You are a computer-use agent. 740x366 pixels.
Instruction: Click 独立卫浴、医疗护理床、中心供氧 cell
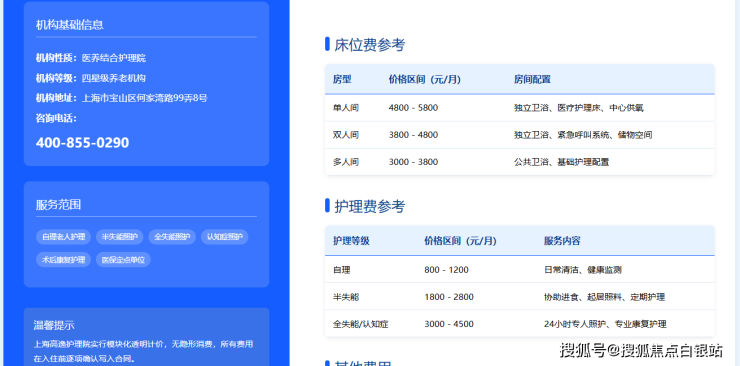click(579, 108)
